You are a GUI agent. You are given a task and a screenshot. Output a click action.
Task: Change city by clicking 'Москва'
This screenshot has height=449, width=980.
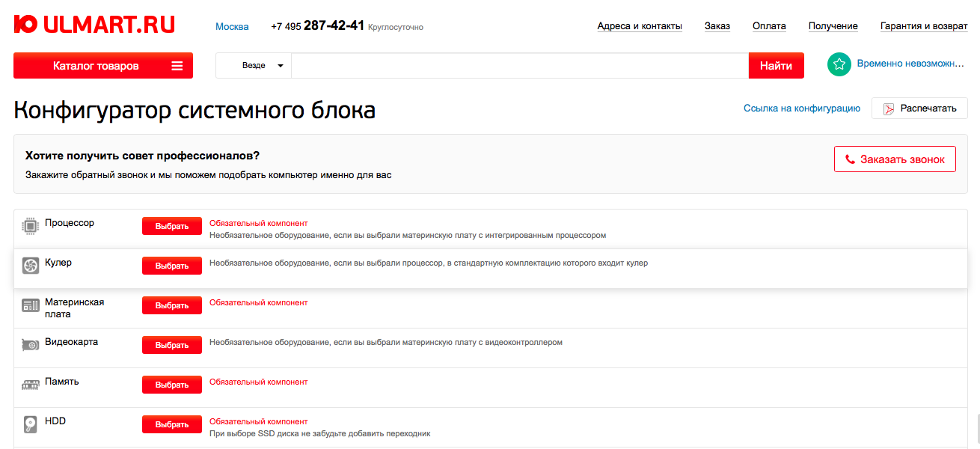pyautogui.click(x=232, y=26)
